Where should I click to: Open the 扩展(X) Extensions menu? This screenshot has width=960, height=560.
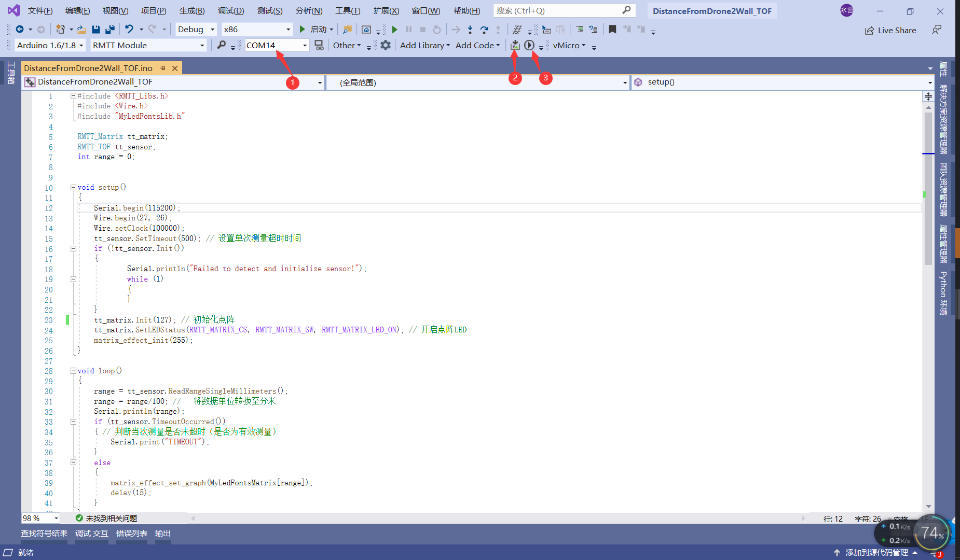[386, 10]
